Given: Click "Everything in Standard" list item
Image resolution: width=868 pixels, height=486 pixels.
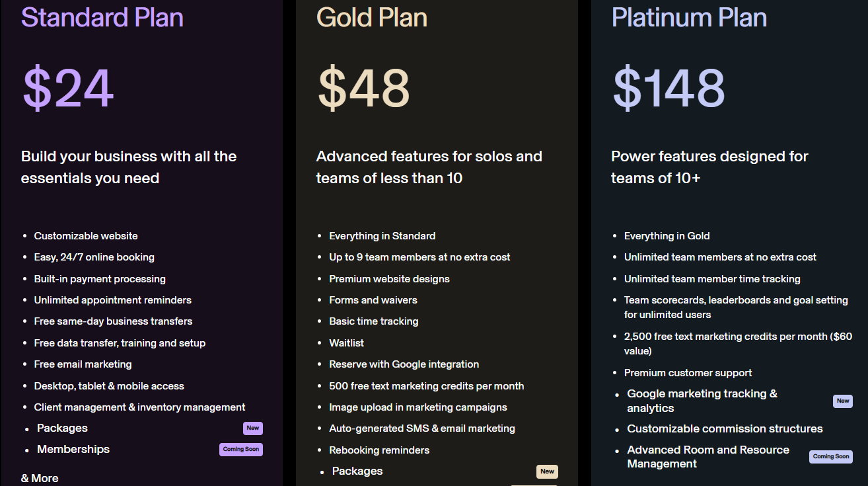Looking at the screenshot, I should 382,236.
